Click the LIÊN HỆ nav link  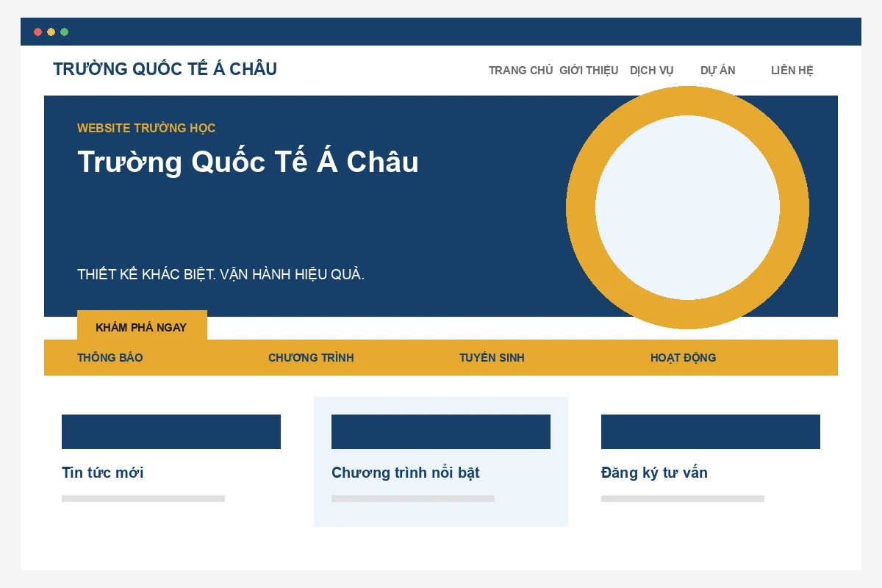792,71
